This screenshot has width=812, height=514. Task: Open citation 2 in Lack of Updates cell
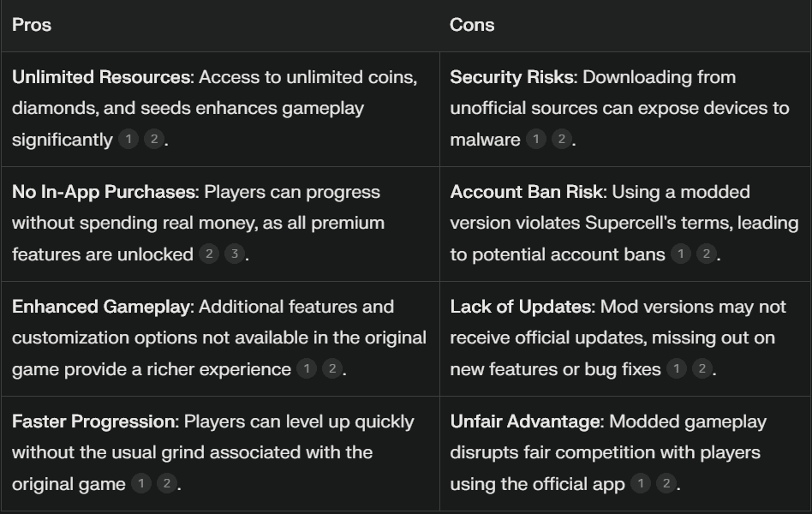(x=702, y=369)
